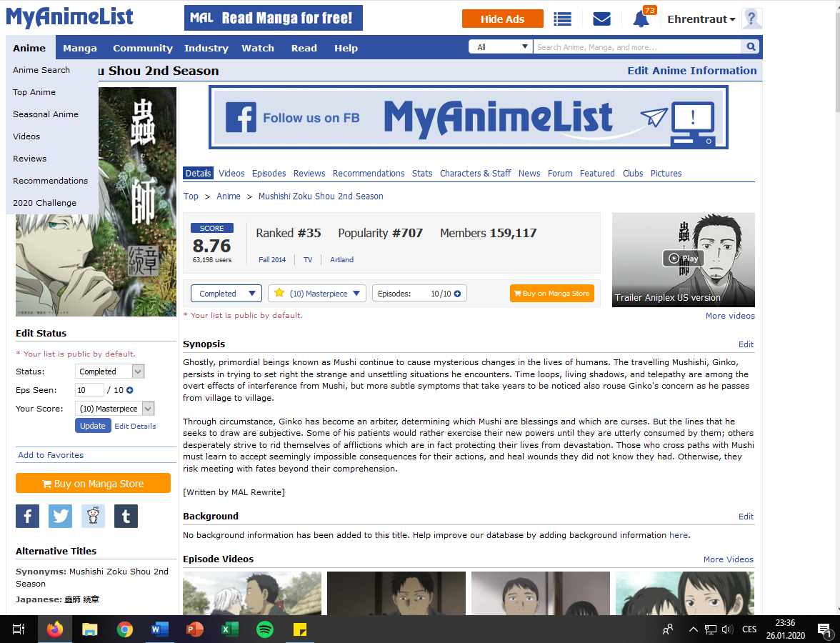This screenshot has width=840, height=643.
Task: Open Sticky Notes from the taskbar
Action: pyautogui.click(x=300, y=629)
